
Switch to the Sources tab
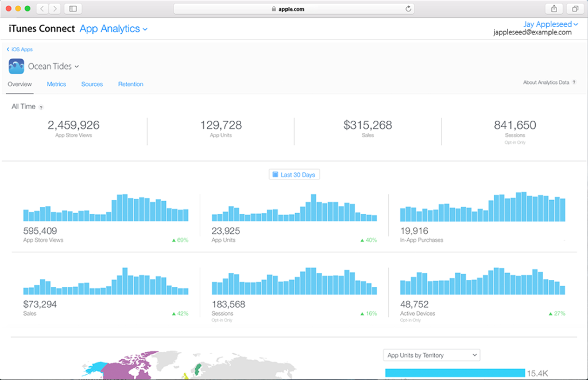tap(92, 84)
